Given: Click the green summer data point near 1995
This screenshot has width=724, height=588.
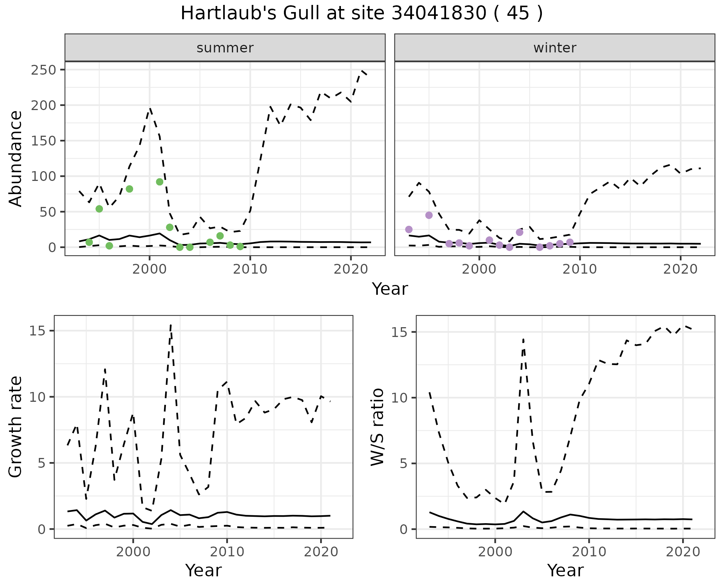Looking at the screenshot, I should tap(99, 209).
